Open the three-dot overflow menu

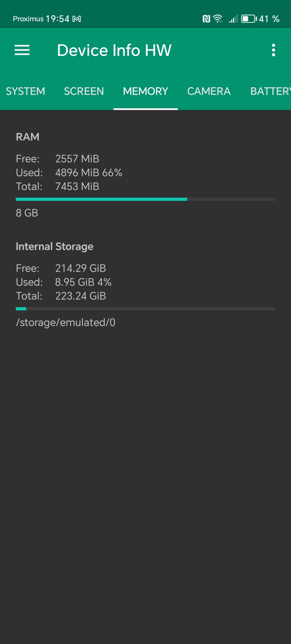coord(273,50)
